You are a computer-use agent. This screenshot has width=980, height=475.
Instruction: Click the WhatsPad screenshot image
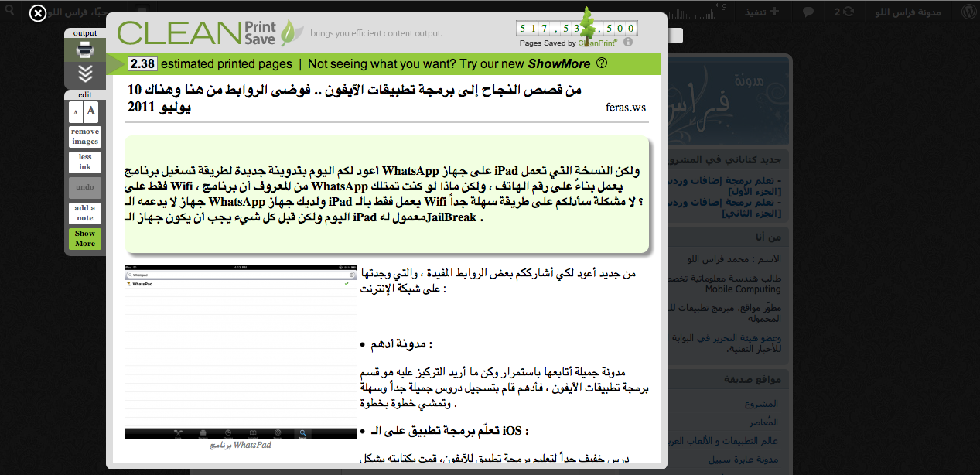point(241,352)
